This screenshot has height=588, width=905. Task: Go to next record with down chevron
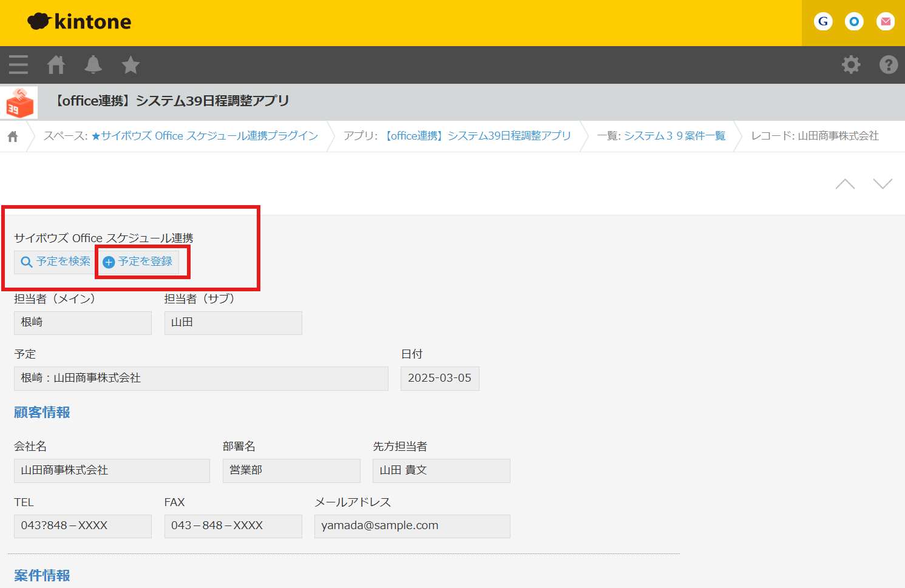pyautogui.click(x=882, y=183)
